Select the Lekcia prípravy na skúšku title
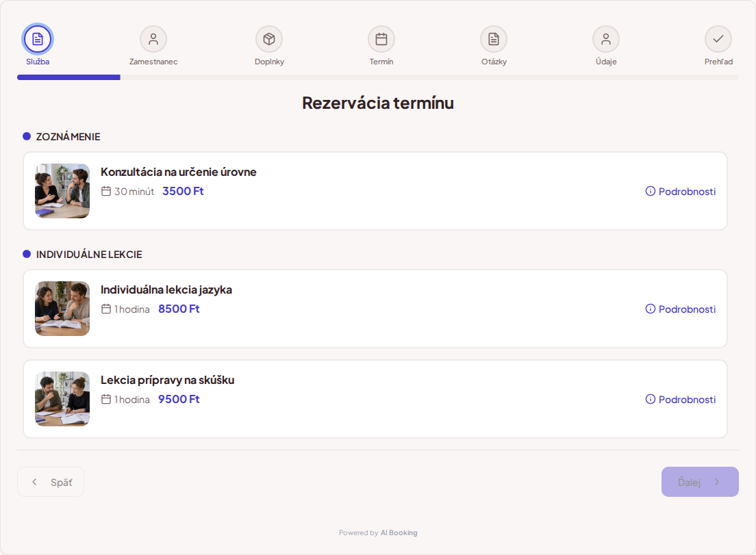This screenshot has height=555, width=756. pyautogui.click(x=167, y=380)
